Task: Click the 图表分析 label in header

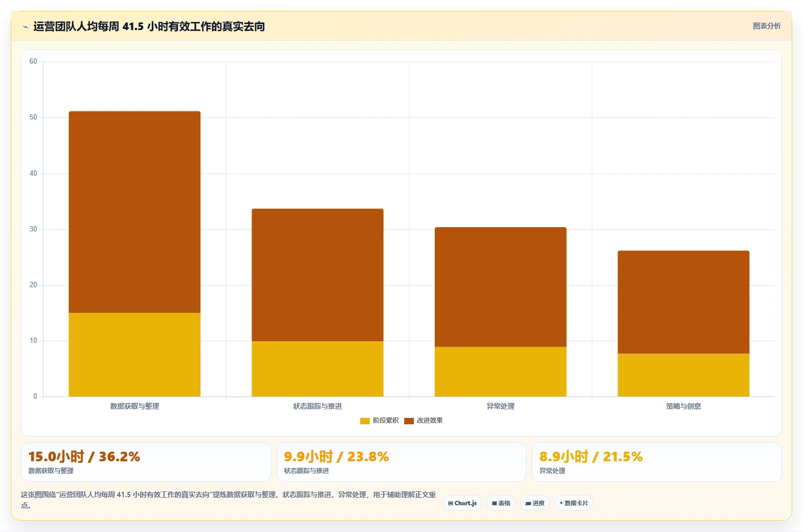Action: (767, 26)
